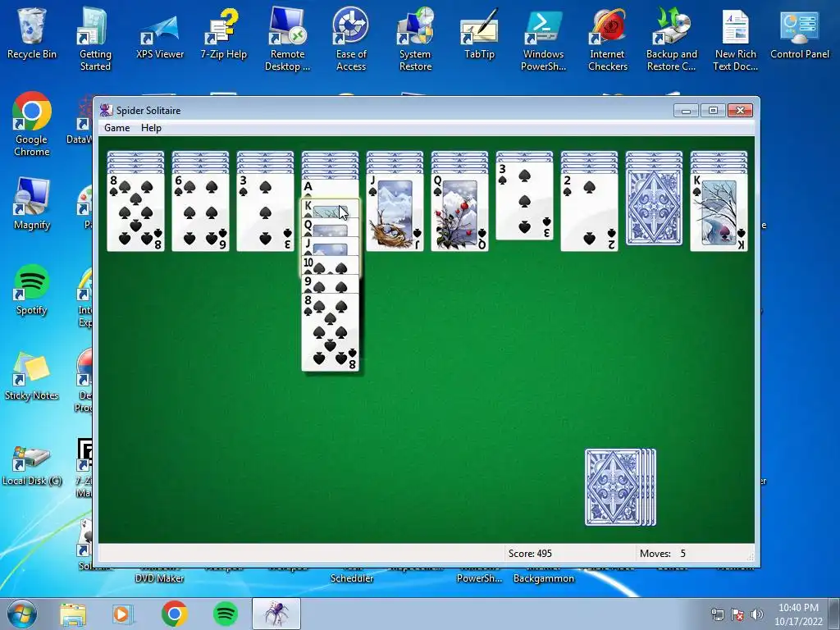Select the 2 of spades card
This screenshot has width=840, height=630.
[x=589, y=212]
